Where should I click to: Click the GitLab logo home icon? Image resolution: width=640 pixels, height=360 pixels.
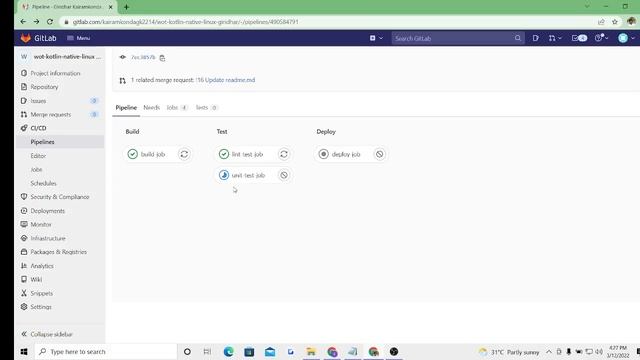pos(26,38)
